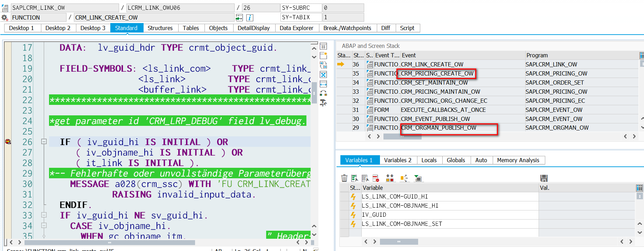Click the breakpoint marker at line 26
This screenshot has height=251, width=644.
pyautogui.click(x=8, y=142)
